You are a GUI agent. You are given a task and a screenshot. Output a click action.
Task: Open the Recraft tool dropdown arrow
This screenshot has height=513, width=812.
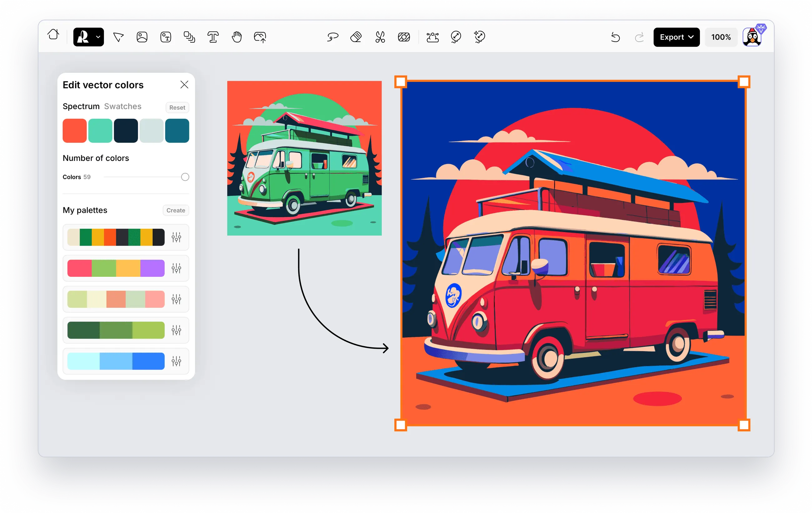[x=98, y=37]
